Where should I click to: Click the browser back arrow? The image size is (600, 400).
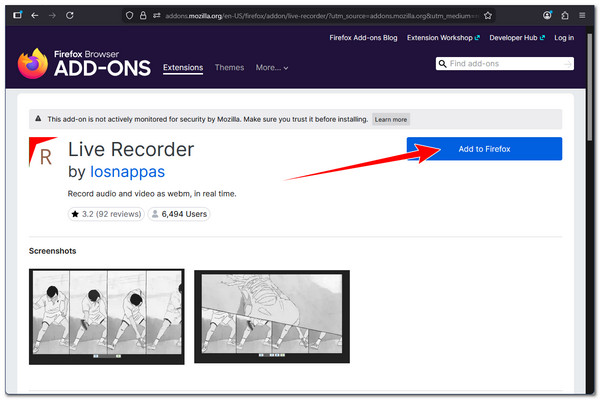tap(35, 15)
